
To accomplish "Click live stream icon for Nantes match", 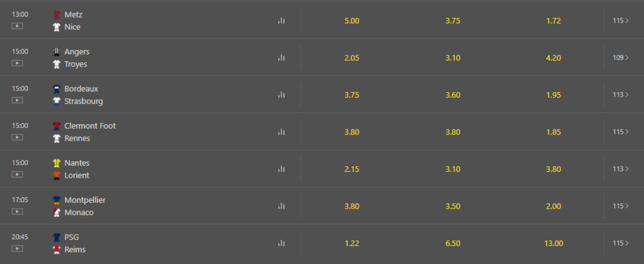I will tap(17, 174).
